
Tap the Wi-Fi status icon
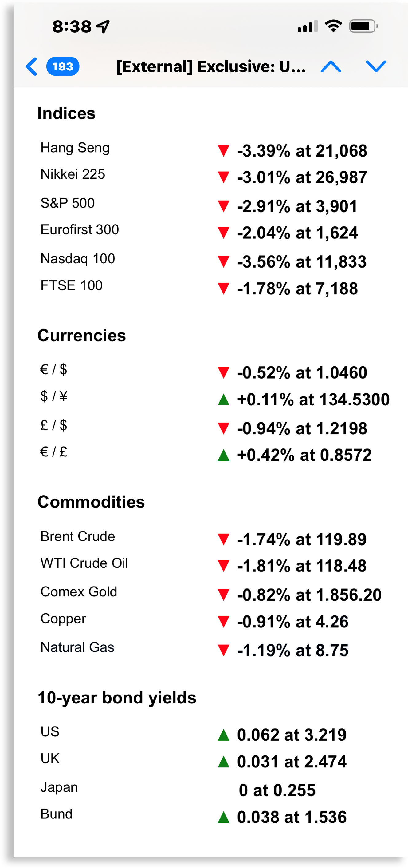(333, 26)
